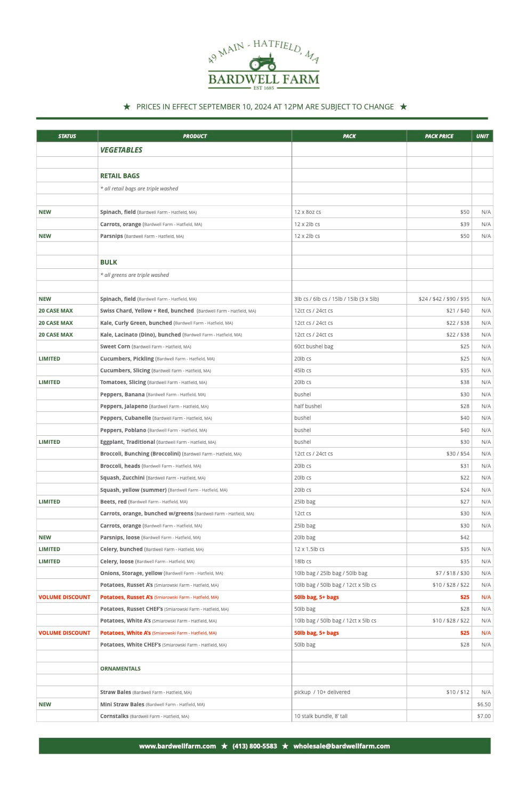The image size is (532, 797).
Task: Click 'Cucumbers, Pickling' product name
Action: [127, 358]
